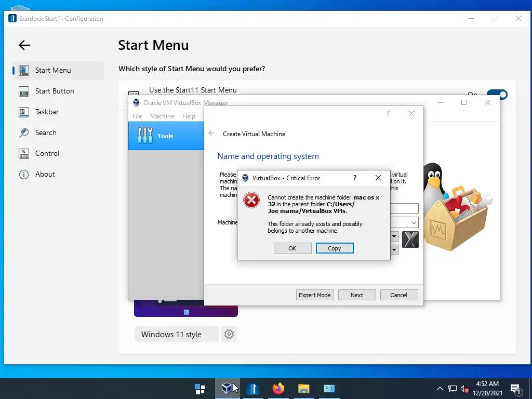The image size is (532, 399).
Task: Click Next in Create Virtual Machine wizard
Action: pos(356,295)
